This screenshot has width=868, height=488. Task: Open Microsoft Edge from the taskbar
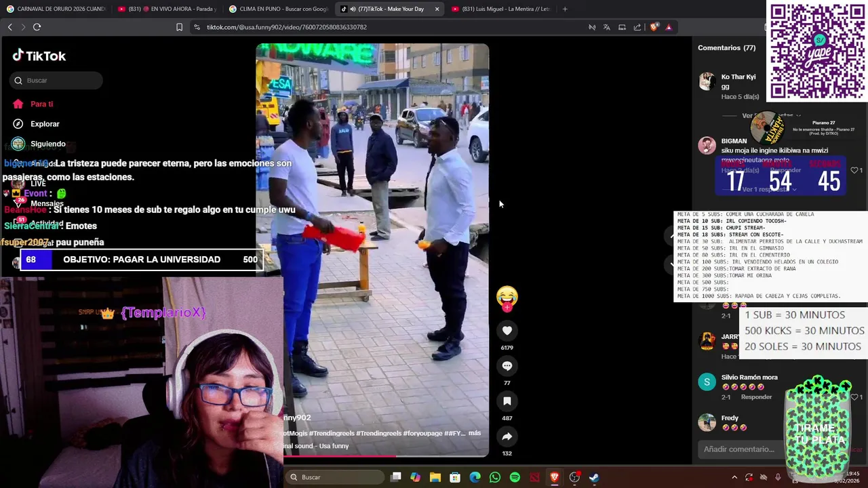(475, 477)
